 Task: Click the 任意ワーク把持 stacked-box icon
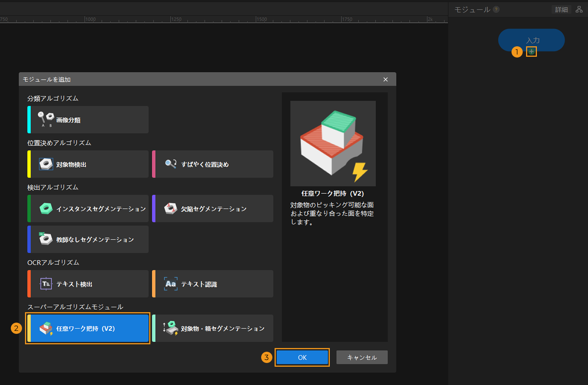pyautogui.click(x=46, y=328)
